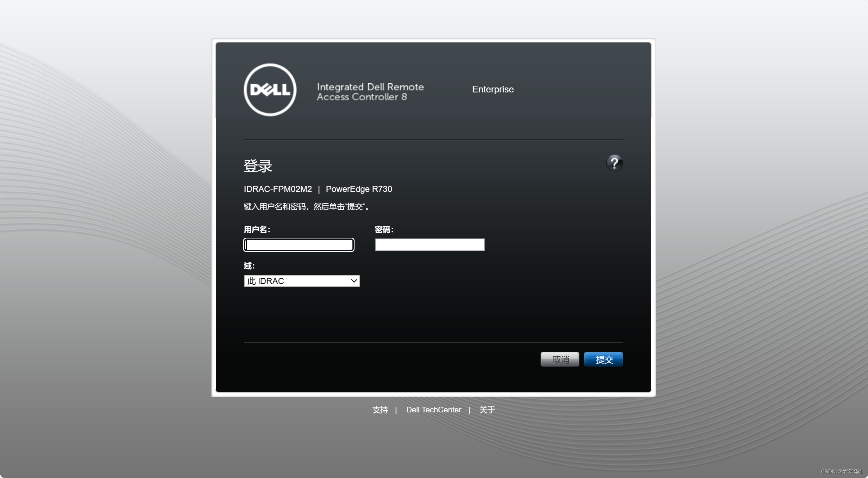This screenshot has width=868, height=478.
Task: Click the dropdown arrow beside 此 iDRAC
Action: coord(353,280)
